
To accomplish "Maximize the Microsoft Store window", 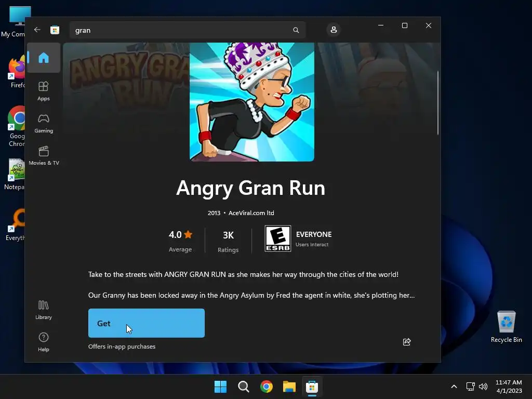I will [x=404, y=25].
